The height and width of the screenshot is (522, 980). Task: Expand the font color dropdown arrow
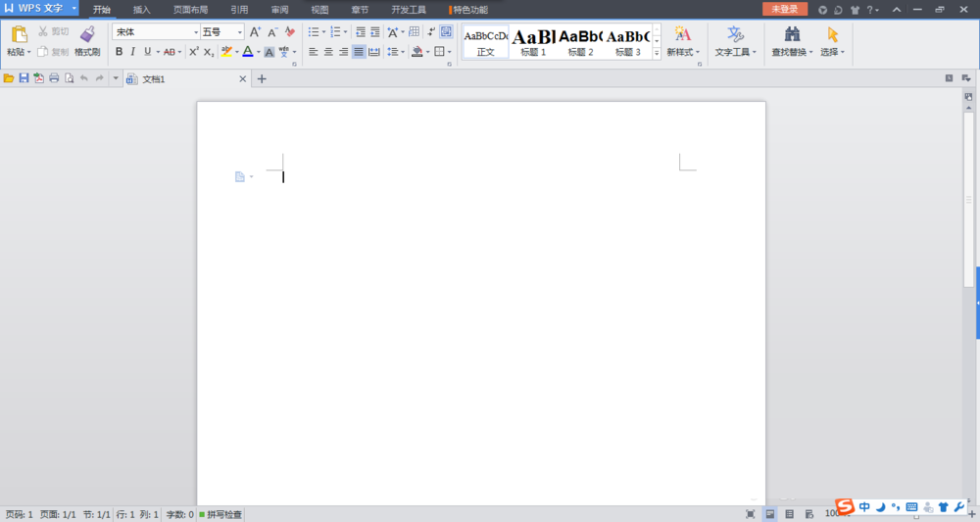258,53
